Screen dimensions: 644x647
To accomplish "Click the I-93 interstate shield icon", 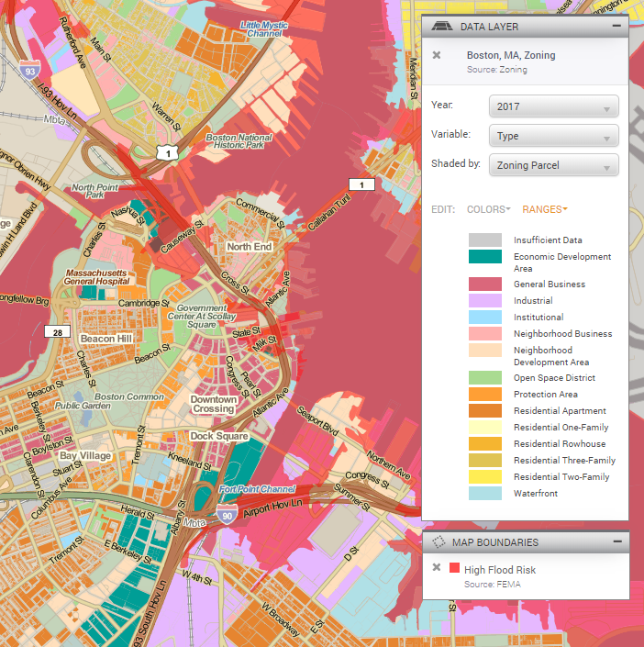I will pyautogui.click(x=30, y=70).
